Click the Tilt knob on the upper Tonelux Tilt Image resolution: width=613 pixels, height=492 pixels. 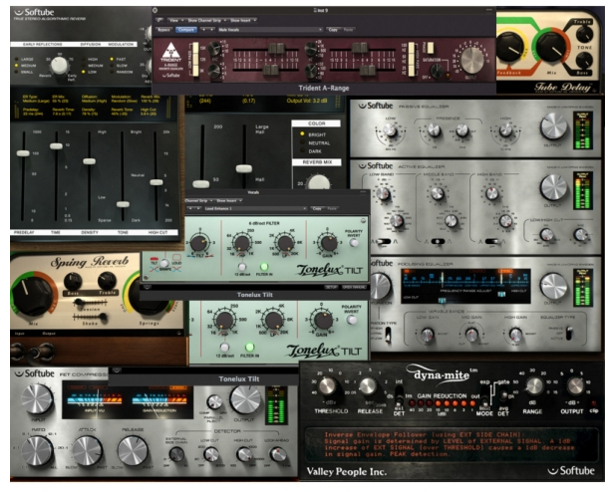pyautogui.click(x=199, y=243)
